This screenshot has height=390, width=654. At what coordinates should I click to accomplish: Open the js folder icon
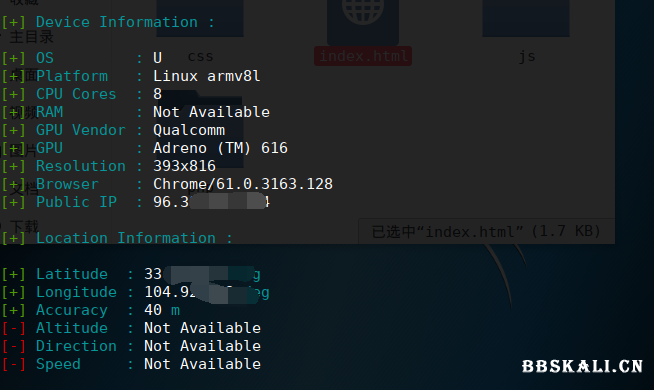click(x=526, y=18)
